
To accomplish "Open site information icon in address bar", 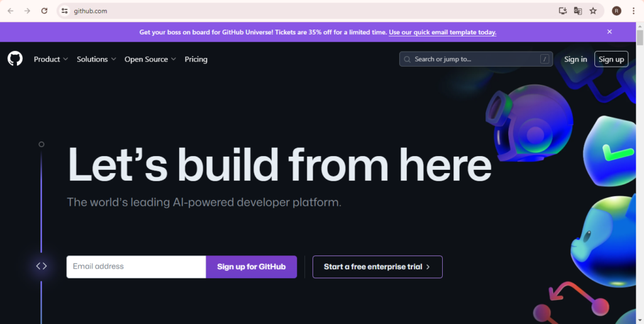I will [x=65, y=11].
